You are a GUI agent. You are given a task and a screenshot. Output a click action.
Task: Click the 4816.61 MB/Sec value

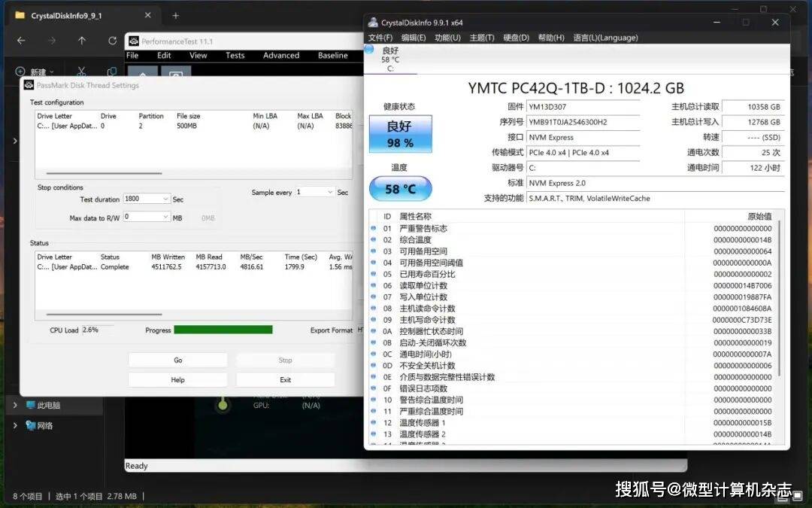click(252, 266)
